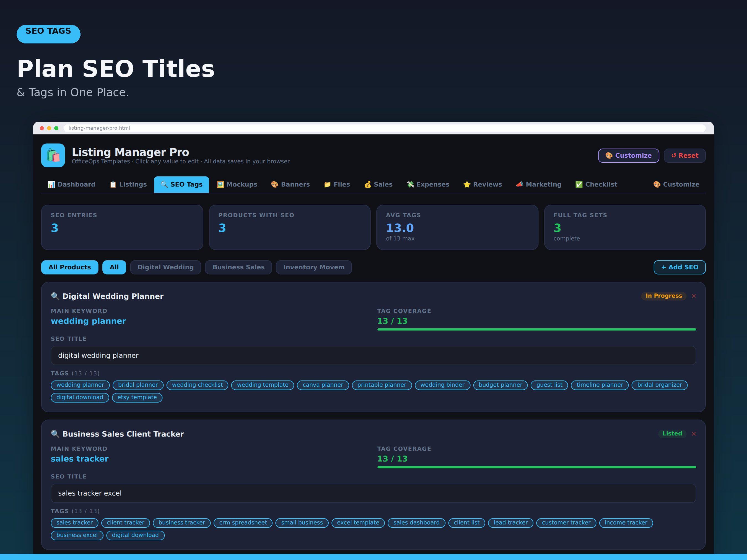Click the Digital Wedding Planner tag coverage bar

point(537,329)
